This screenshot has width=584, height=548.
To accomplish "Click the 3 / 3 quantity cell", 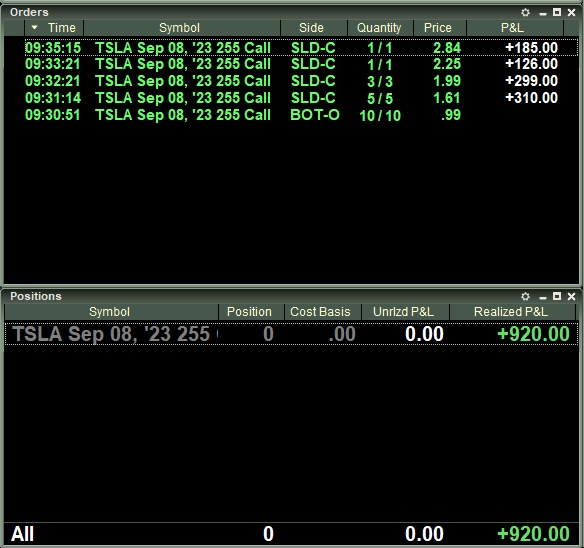I will [x=380, y=81].
